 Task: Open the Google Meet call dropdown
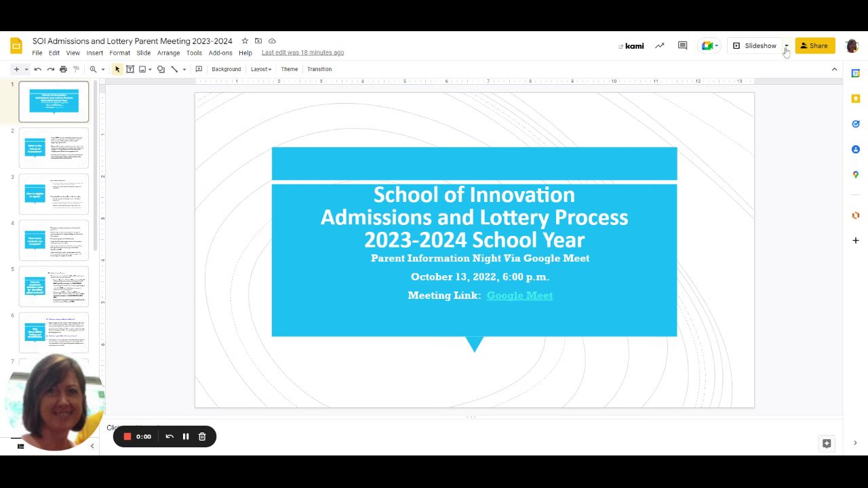(709, 46)
